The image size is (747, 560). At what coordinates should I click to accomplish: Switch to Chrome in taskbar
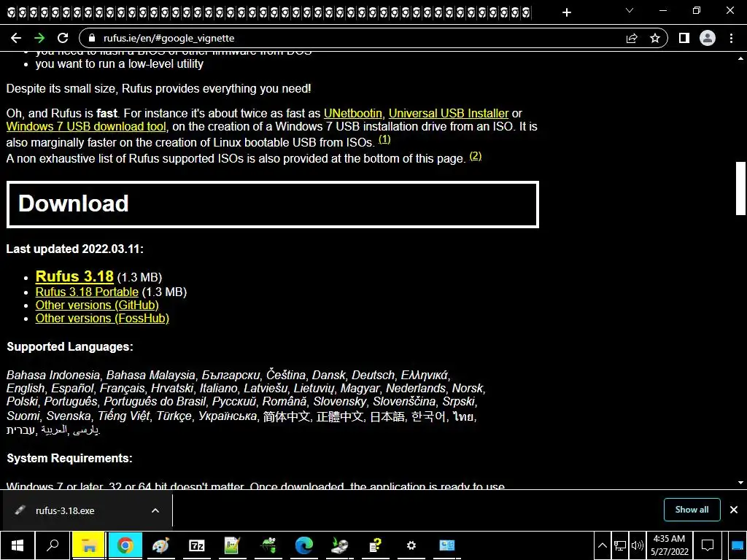point(125,545)
